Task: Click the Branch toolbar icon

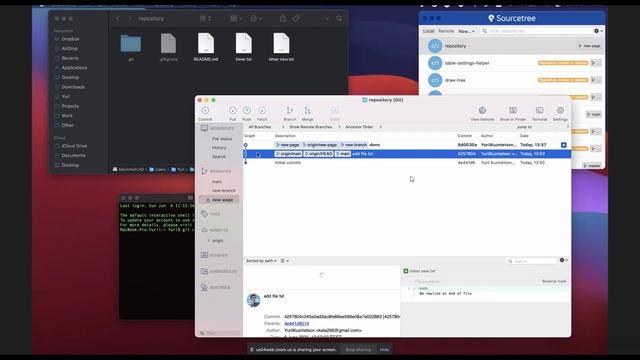Action: [x=289, y=111]
